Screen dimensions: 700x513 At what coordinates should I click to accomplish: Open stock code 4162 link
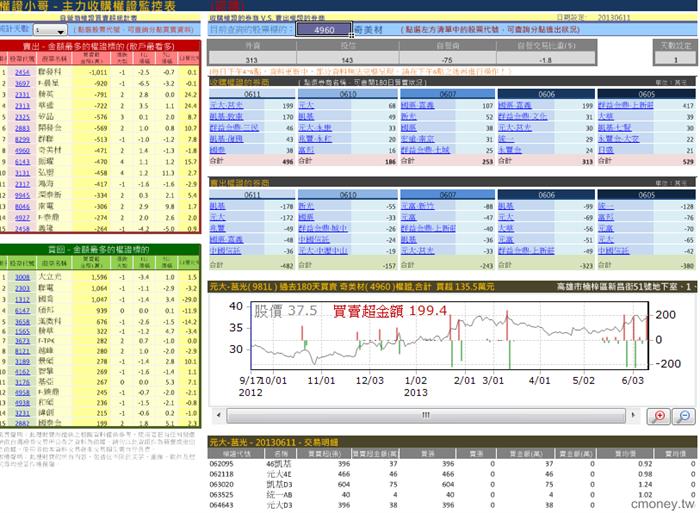point(22,371)
